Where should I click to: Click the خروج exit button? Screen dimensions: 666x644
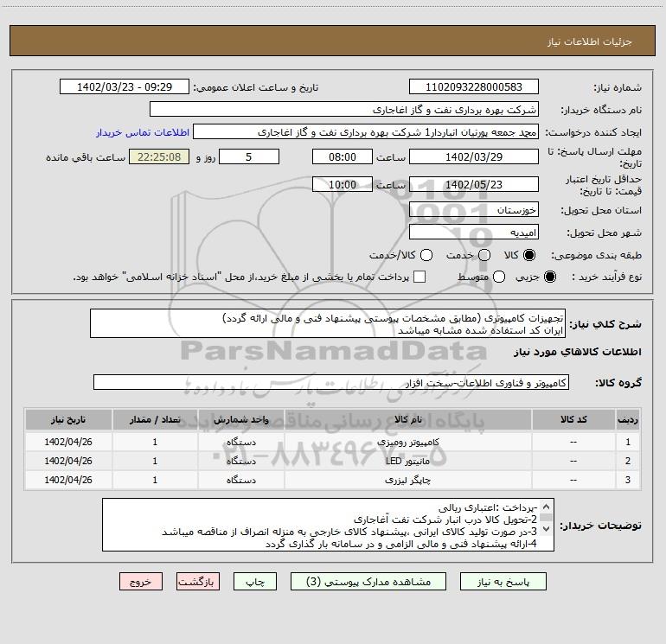pyautogui.click(x=141, y=581)
